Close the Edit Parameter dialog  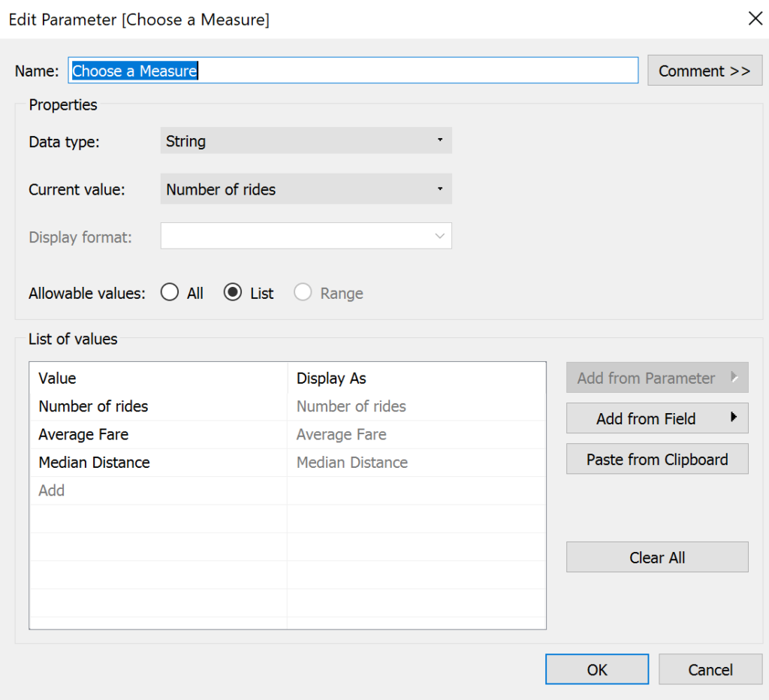(x=755, y=19)
